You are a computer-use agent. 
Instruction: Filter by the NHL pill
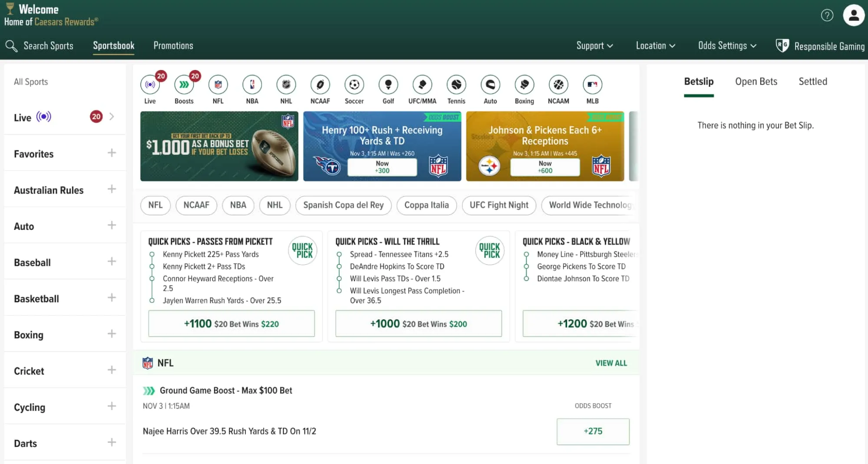pos(275,205)
